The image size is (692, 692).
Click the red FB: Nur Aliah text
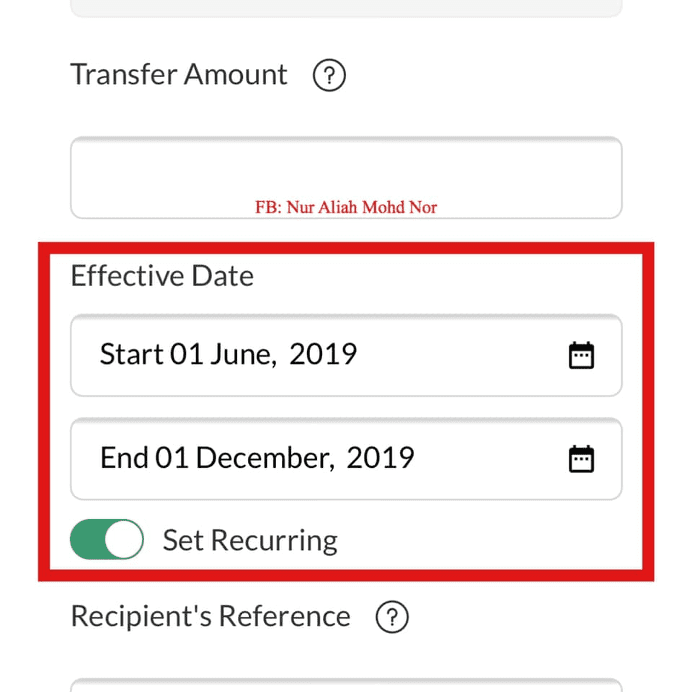(x=346, y=208)
